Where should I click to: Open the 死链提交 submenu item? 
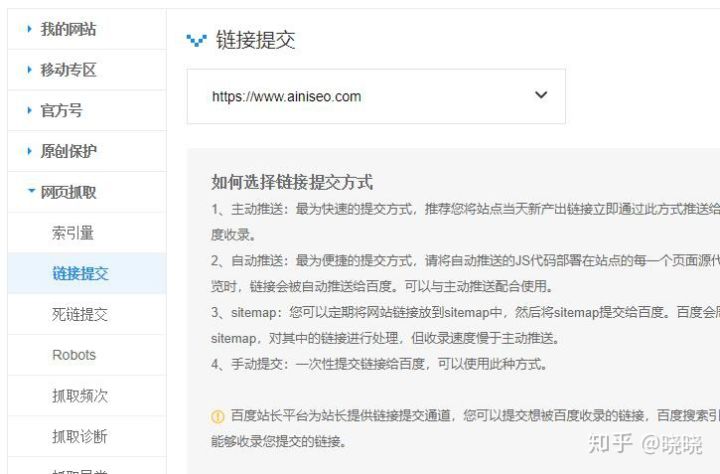click(87, 314)
